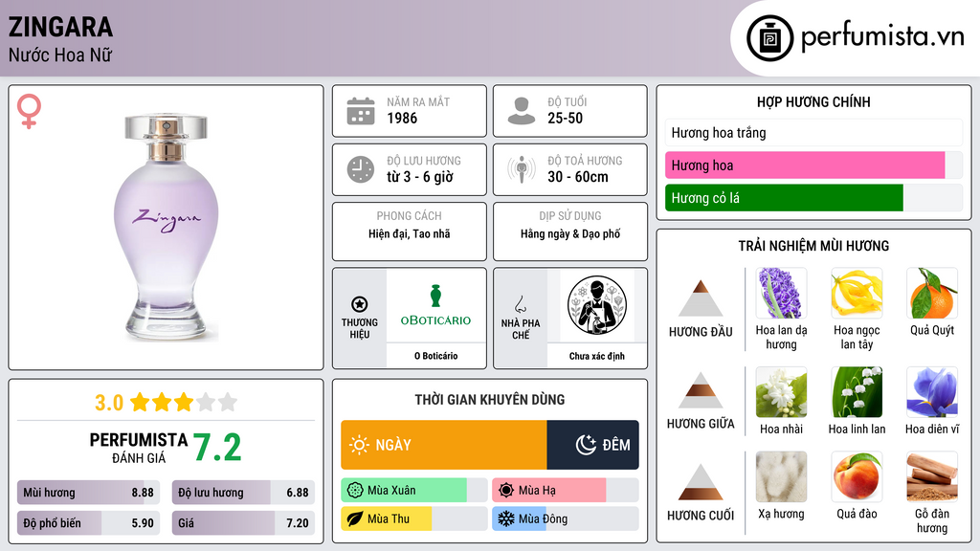980x551 pixels.
Task: Click the Mùi hương 8.88 score bar
Action: [88, 493]
